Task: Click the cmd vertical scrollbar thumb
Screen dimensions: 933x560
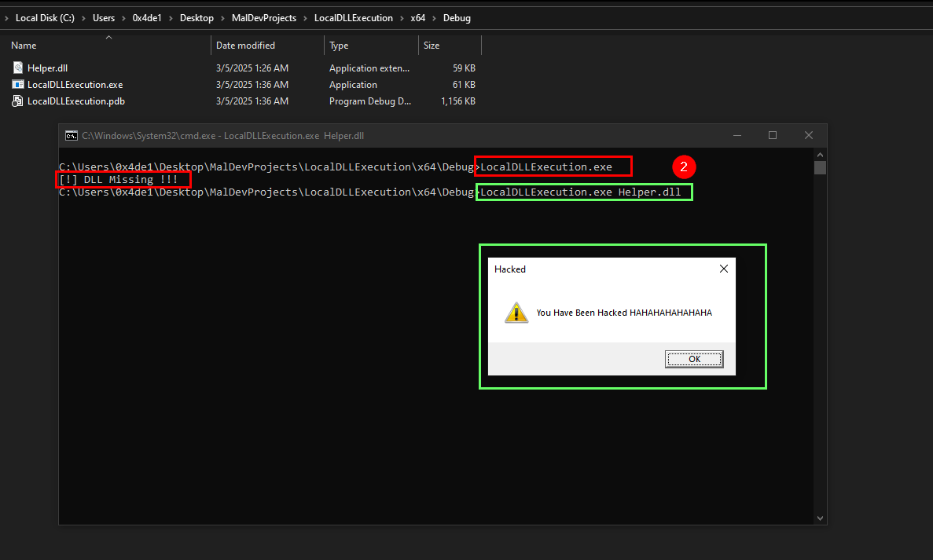Action: (x=820, y=167)
